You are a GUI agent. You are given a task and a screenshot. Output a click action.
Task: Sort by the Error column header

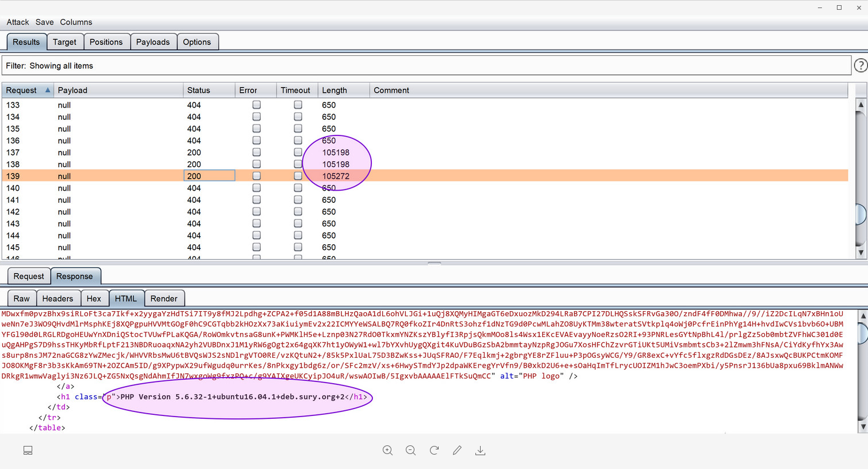click(256, 90)
